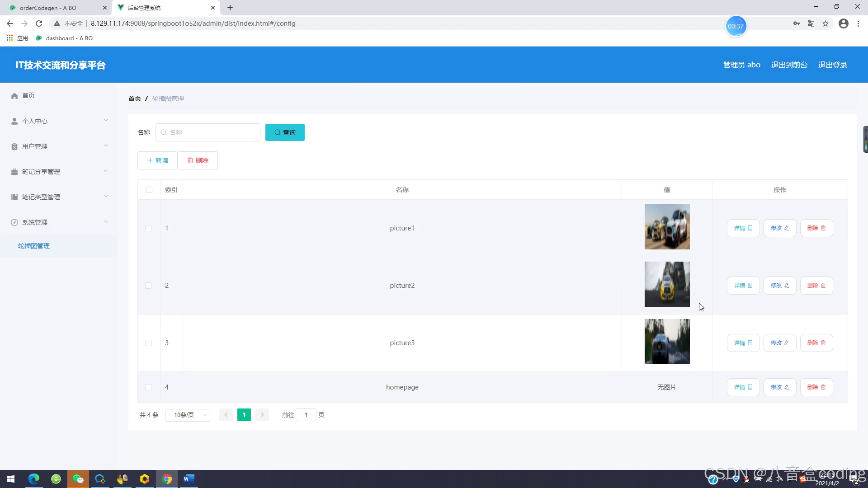Open Chrome's three-dot menu

(x=858, y=23)
